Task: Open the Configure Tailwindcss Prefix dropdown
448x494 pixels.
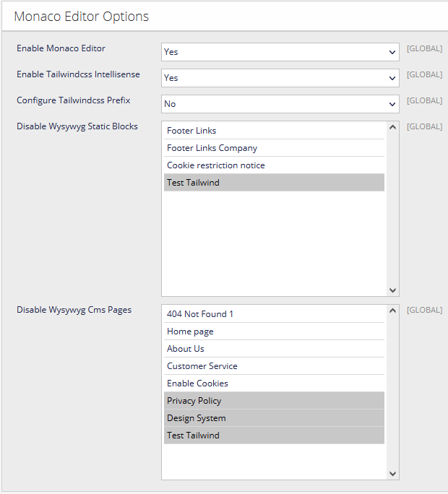Action: tap(280, 104)
